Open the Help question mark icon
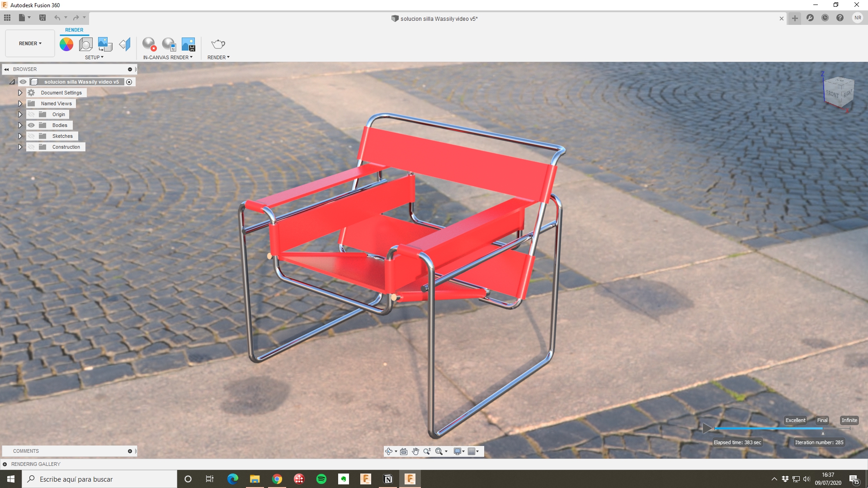This screenshot has height=488, width=868. 840,18
